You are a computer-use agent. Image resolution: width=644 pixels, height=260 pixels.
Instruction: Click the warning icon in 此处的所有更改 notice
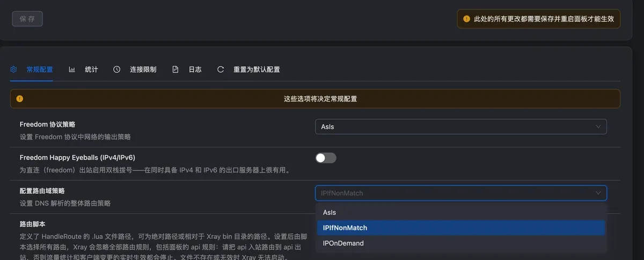(x=466, y=19)
